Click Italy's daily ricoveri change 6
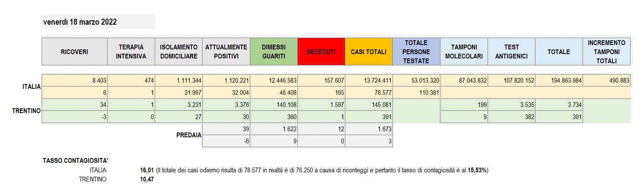Viewport: 644px width, 194px height. click(x=74, y=93)
